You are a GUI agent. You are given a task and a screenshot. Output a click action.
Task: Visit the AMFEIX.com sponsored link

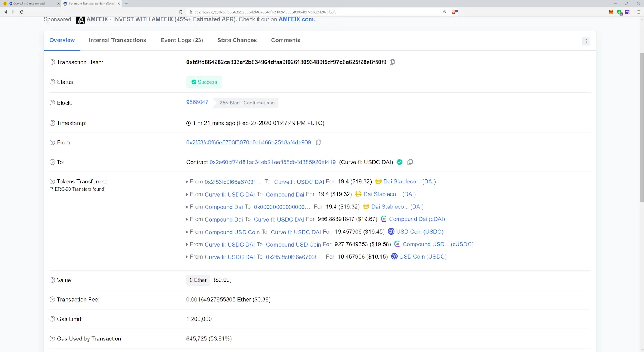pyautogui.click(x=297, y=19)
